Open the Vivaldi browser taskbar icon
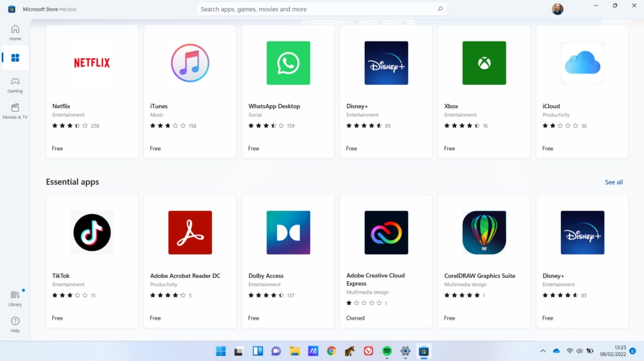Viewport: 644px width, 361px height. [x=369, y=351]
